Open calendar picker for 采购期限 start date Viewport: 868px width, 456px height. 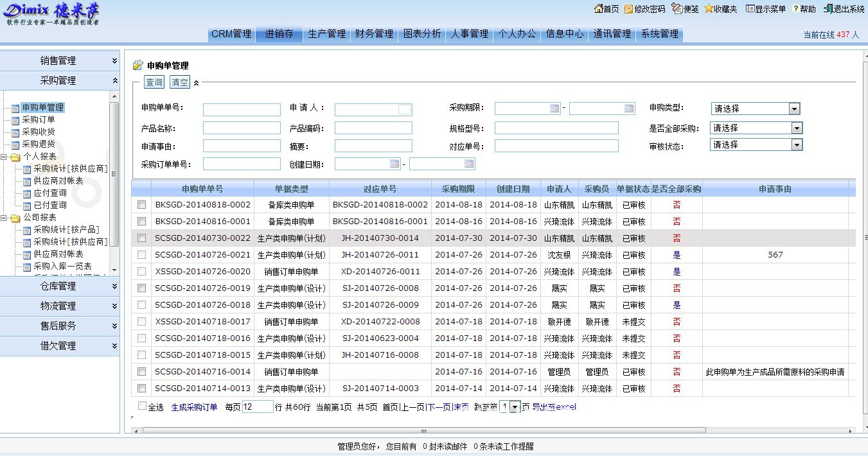pyautogui.click(x=554, y=109)
